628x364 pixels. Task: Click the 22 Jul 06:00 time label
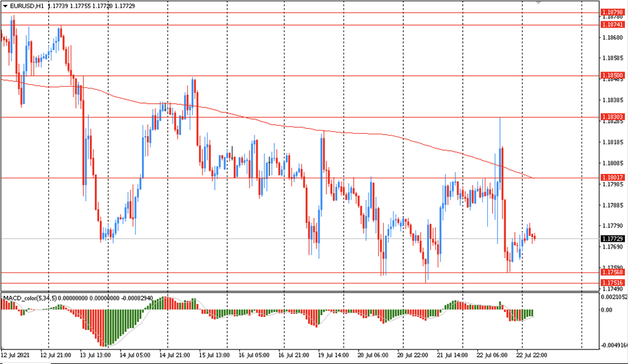[x=492, y=355]
